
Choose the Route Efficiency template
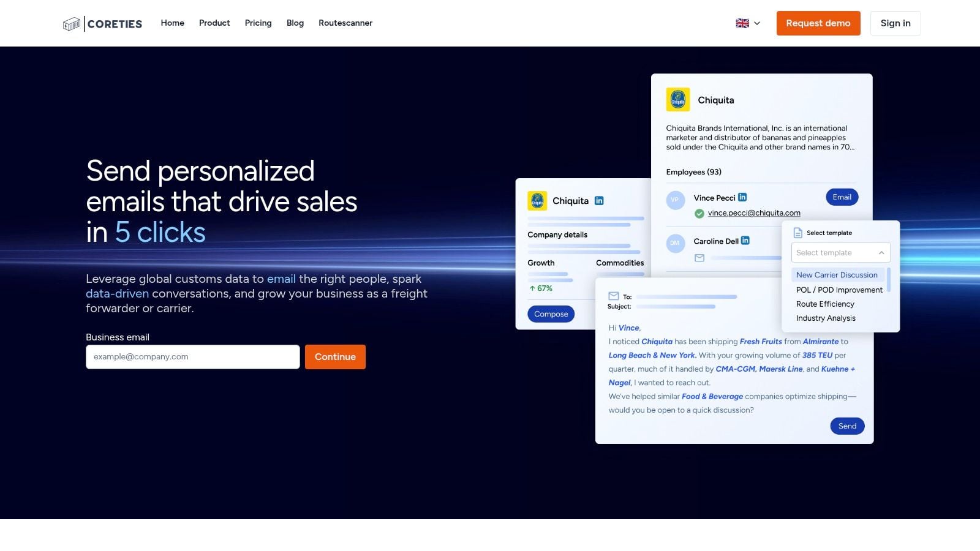[825, 304]
